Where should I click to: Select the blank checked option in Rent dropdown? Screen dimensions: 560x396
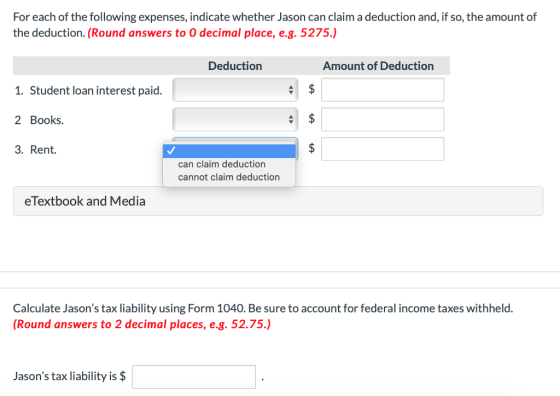(x=229, y=151)
